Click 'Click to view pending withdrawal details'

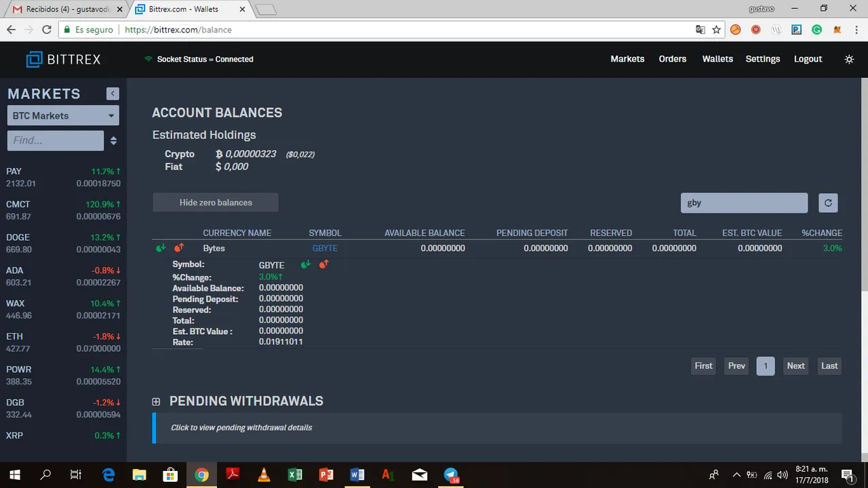coord(241,428)
